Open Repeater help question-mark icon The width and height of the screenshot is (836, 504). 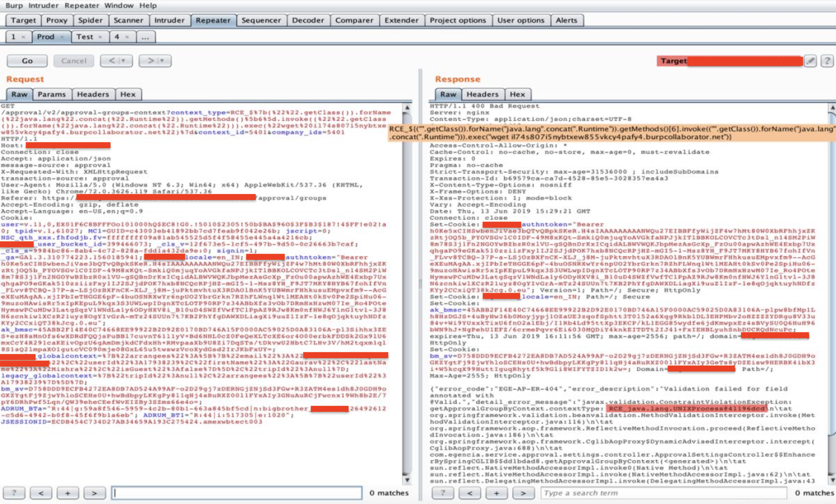coord(827,61)
